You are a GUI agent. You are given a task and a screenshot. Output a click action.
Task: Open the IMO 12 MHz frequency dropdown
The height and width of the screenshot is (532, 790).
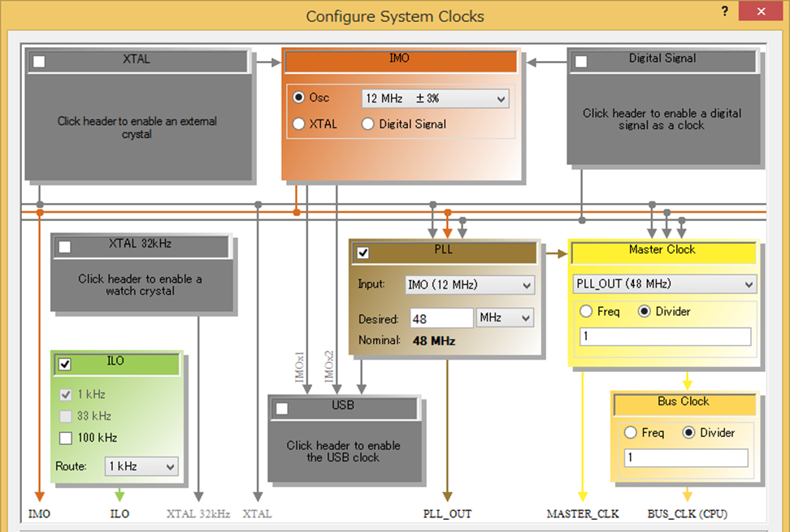point(436,98)
